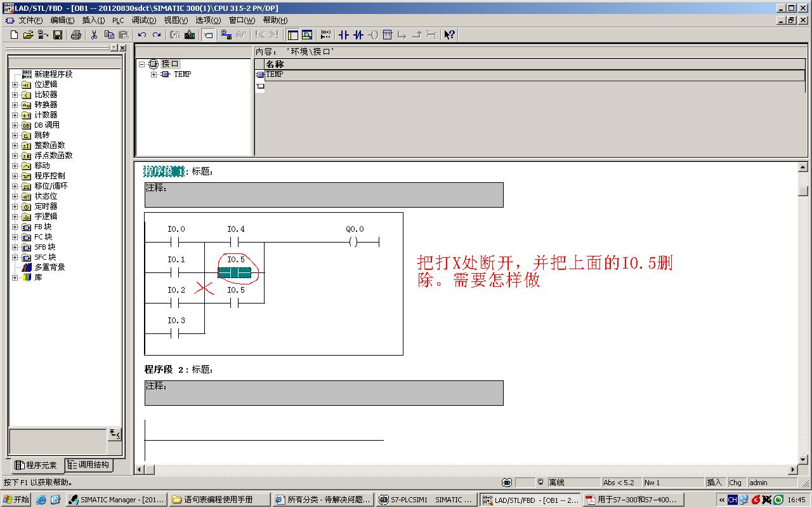The width and height of the screenshot is (812, 508).
Task: Open 编辑 menu
Action: [62, 20]
